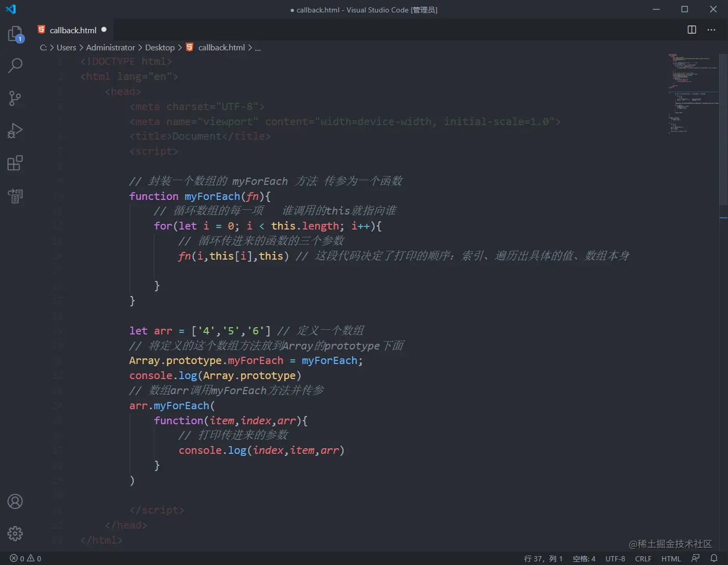
Task: Expand the Desktop breadcrumb dropdown
Action: pyautogui.click(x=160, y=47)
